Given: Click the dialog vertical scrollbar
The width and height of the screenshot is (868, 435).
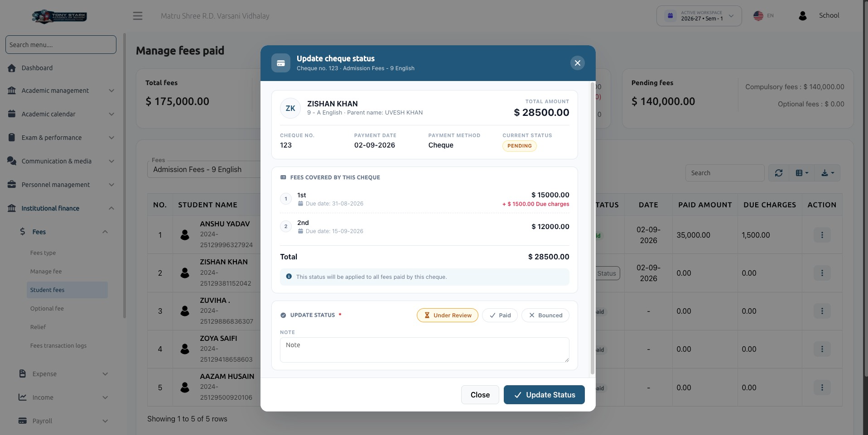Looking at the screenshot, I should click(x=592, y=229).
